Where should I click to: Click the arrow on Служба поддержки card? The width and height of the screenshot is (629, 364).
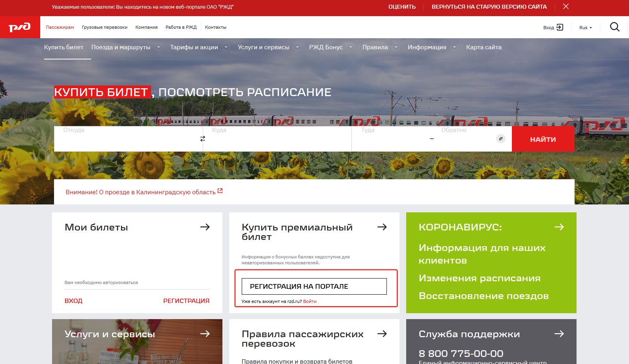pos(559,334)
